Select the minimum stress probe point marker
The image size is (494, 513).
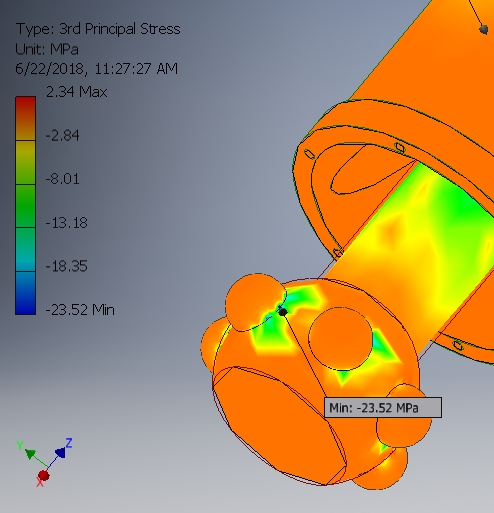[x=283, y=312]
